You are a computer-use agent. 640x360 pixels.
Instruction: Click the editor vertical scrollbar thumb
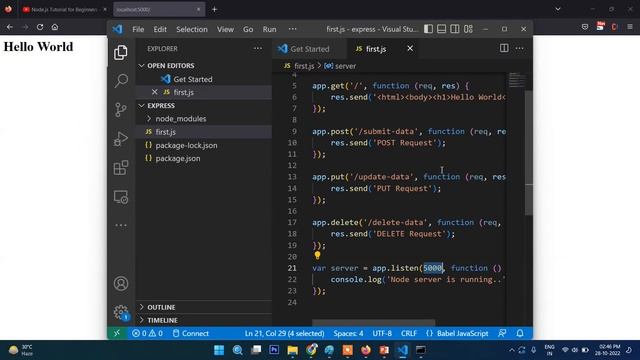tap(529, 153)
